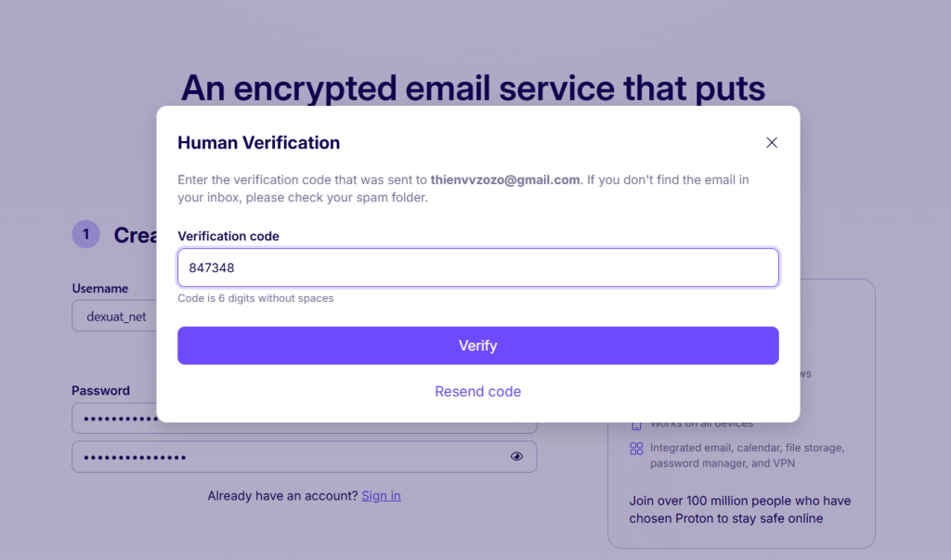Click the integrated apps grid icon
This screenshot has width=951, height=560.
tap(636, 449)
